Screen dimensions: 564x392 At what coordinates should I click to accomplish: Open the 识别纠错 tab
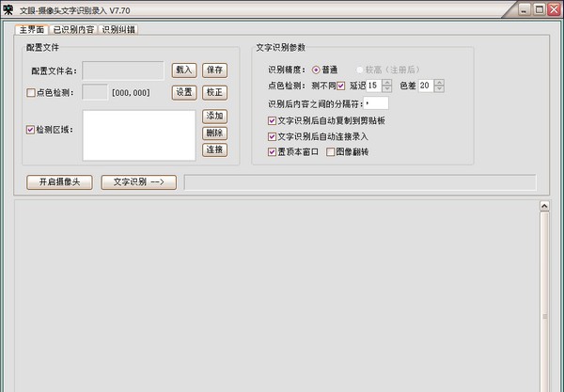(118, 29)
